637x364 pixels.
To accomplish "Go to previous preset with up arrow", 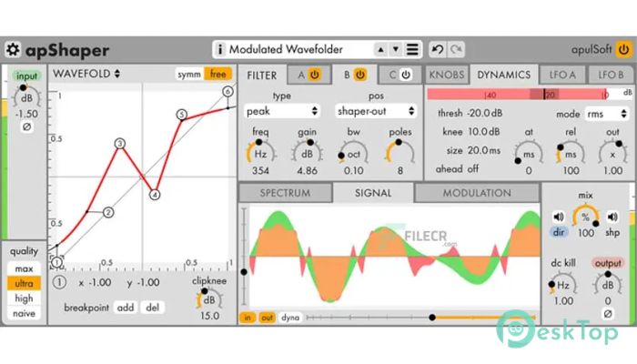I will (380, 50).
